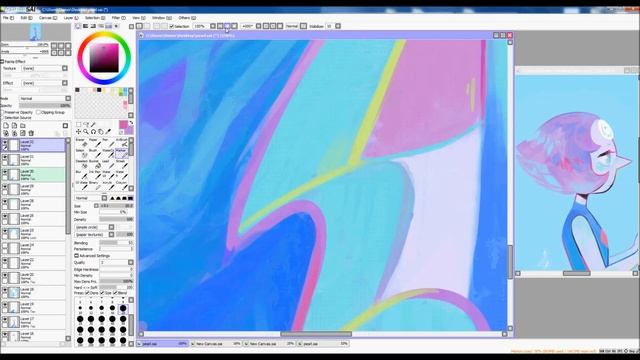Click the canvas horizontal scrollbar thumb

[316, 334]
